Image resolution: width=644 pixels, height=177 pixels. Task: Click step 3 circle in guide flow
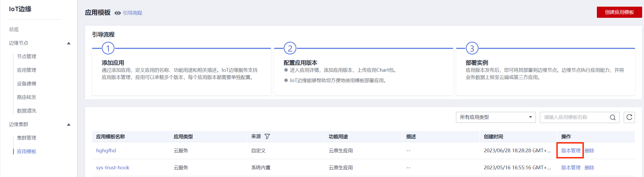click(472, 48)
